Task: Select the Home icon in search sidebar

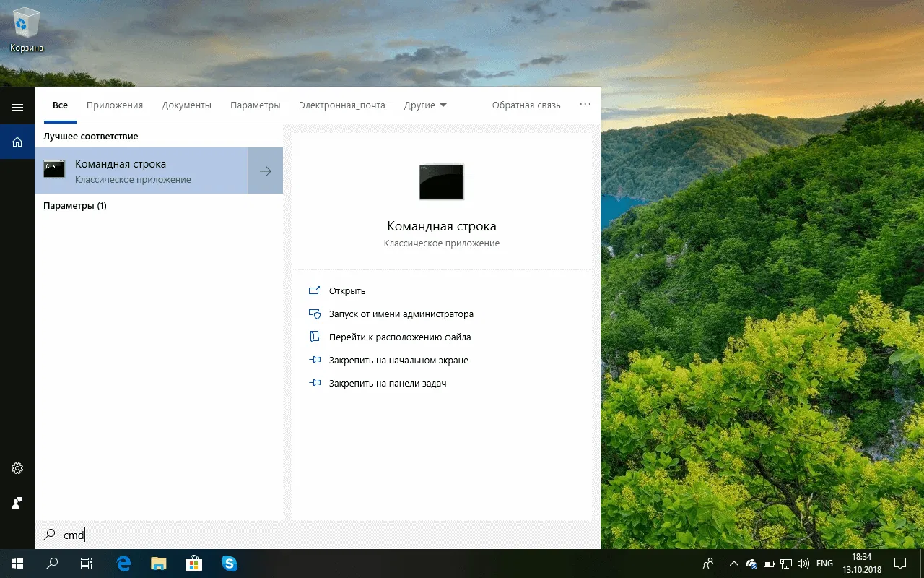Action: point(17,142)
